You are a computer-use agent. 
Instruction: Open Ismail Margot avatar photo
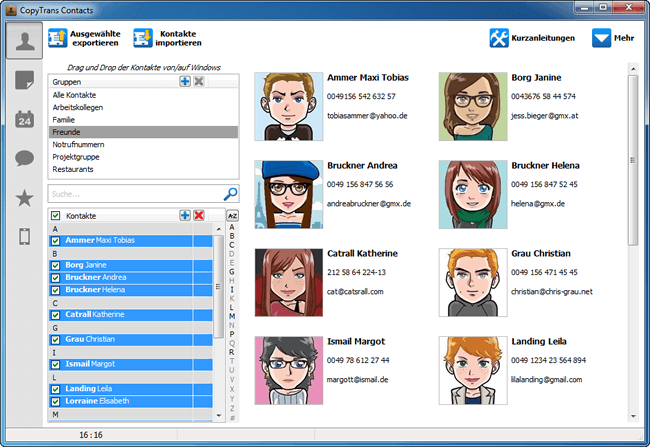point(289,370)
